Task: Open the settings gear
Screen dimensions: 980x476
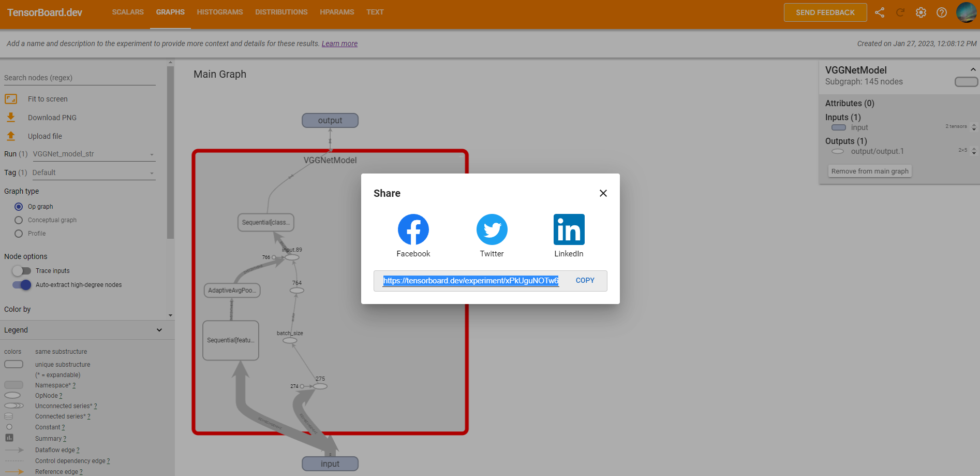Action: pyautogui.click(x=921, y=12)
